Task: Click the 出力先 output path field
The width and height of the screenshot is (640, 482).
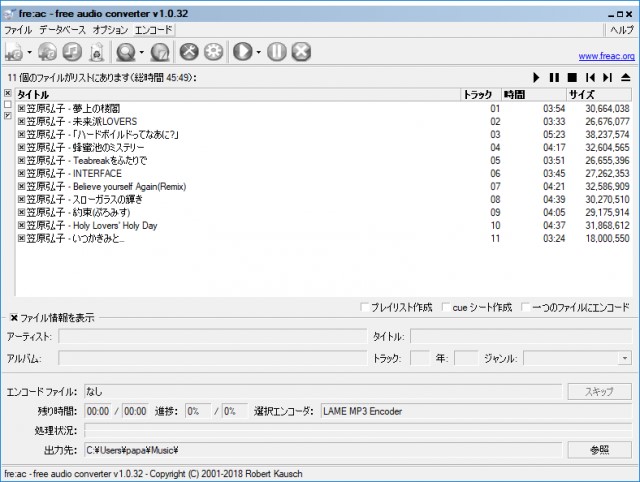Action: (x=323, y=450)
